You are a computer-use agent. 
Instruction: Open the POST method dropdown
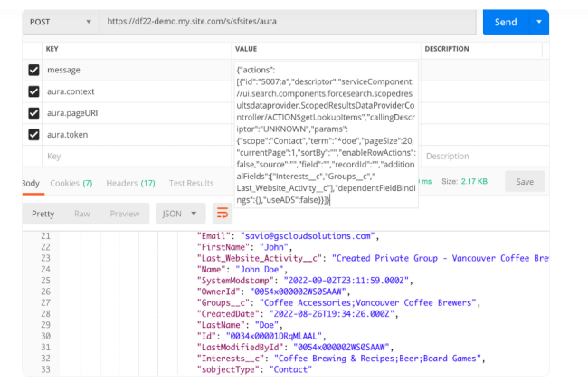point(60,21)
